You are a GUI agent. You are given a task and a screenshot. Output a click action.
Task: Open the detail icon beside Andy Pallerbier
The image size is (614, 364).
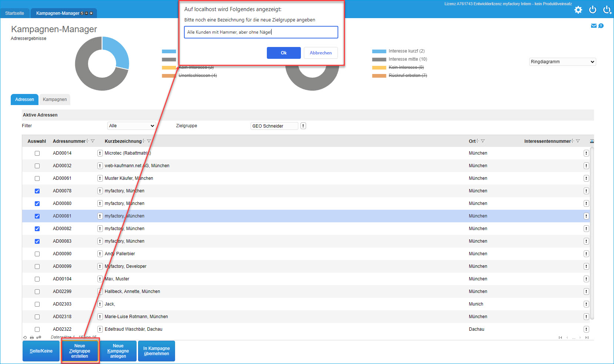click(x=100, y=254)
